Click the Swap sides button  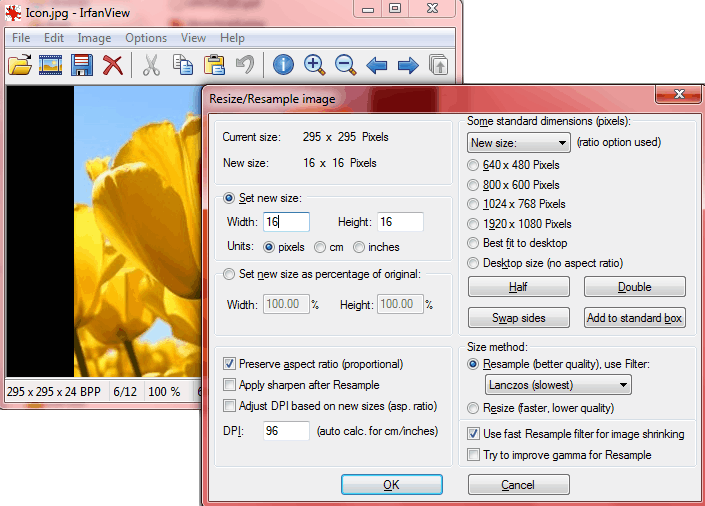pos(518,318)
